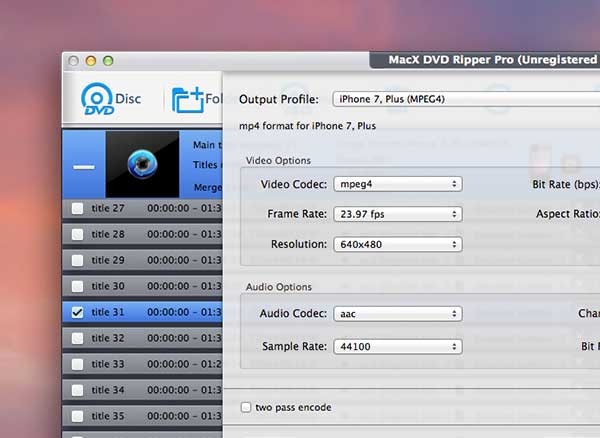Open the Video Codec mpeg4 dropdown

398,184
